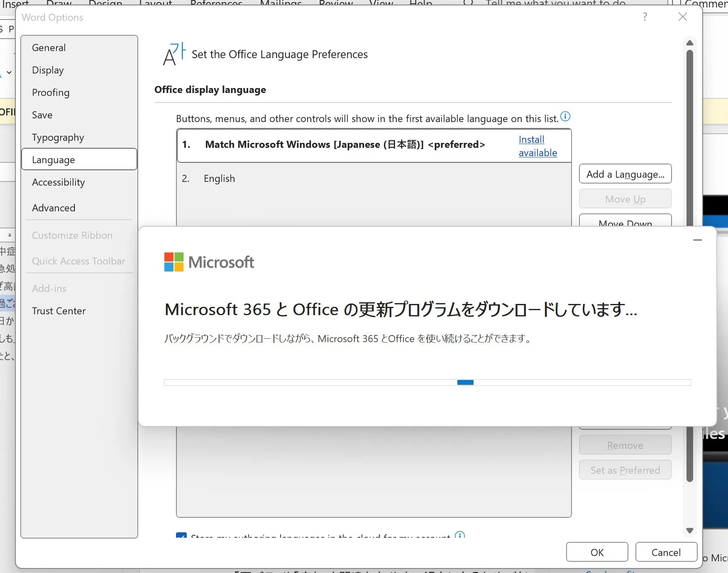Open Quick Access Toolbar settings
This screenshot has width=728, height=573.
pos(79,261)
